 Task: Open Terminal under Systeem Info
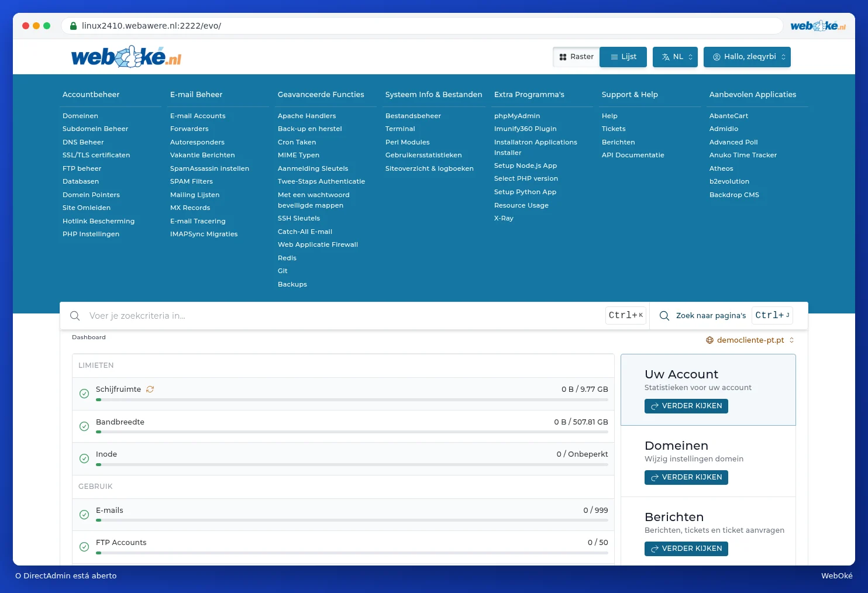tap(400, 129)
